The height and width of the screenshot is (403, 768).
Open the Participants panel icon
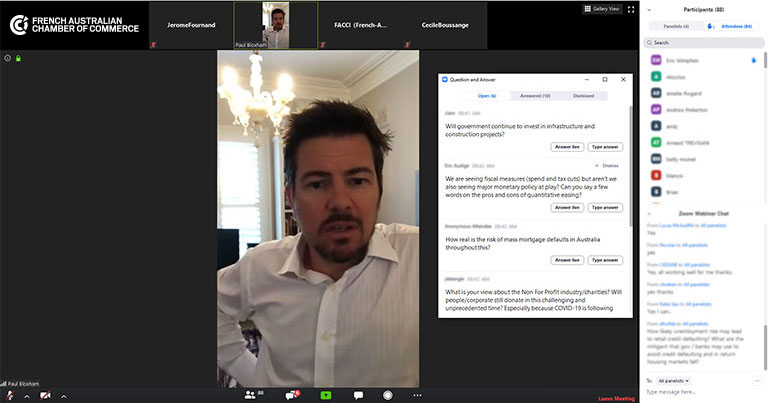click(251, 394)
